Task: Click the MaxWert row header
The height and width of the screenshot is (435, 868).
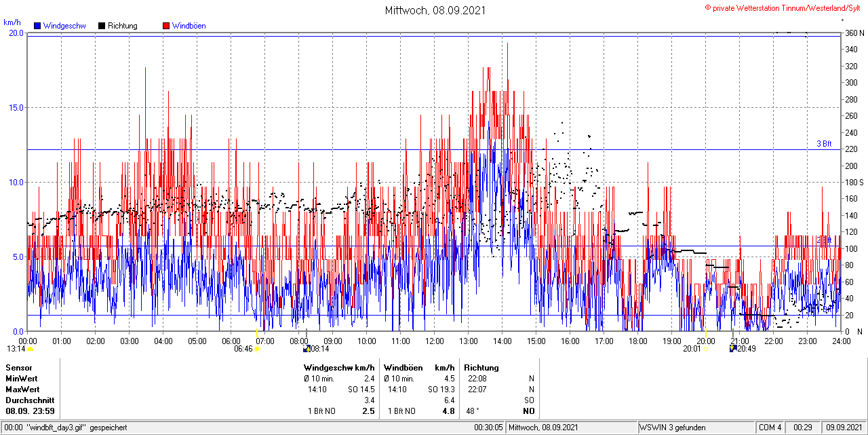Action: tap(22, 390)
